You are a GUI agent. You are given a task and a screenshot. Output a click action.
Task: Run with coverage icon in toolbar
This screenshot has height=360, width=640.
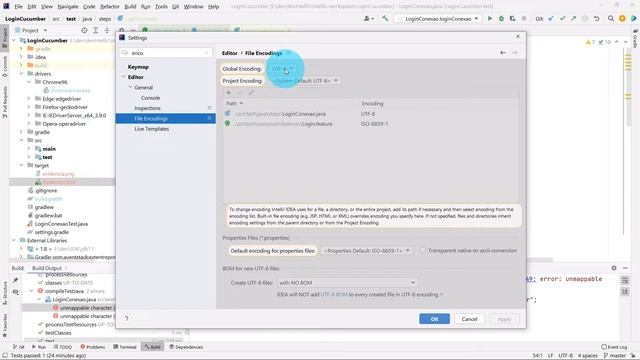tap(512, 19)
